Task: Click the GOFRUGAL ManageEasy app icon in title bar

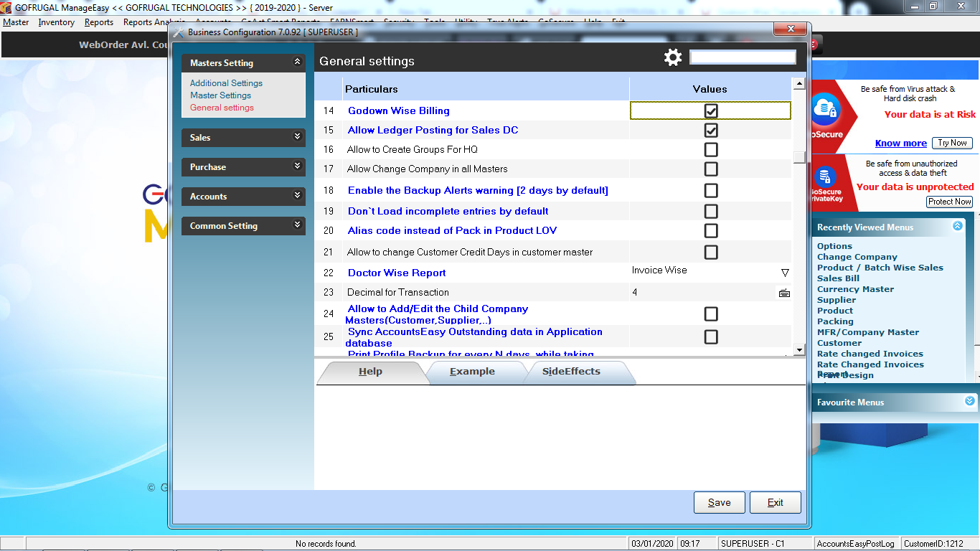Action: pyautogui.click(x=6, y=7)
